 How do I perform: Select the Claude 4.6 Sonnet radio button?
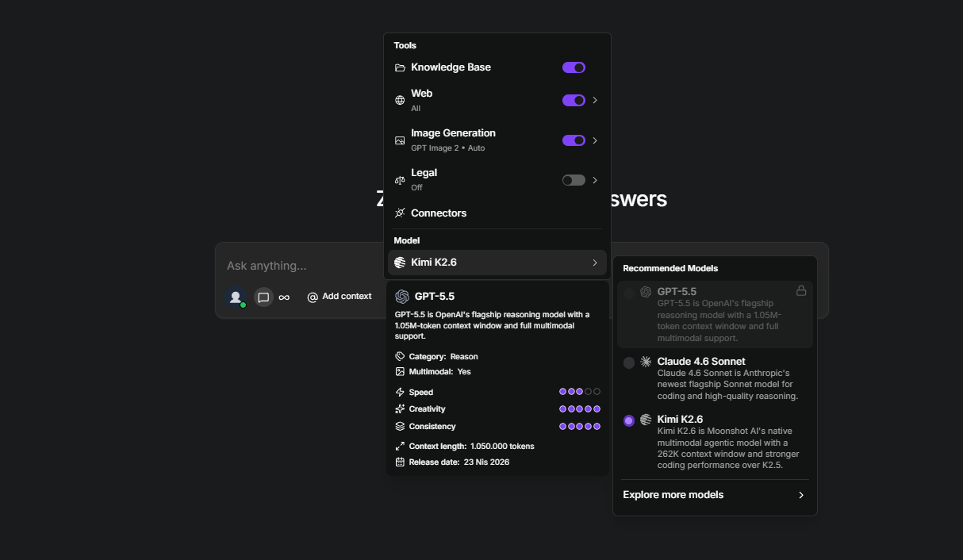[x=629, y=362]
